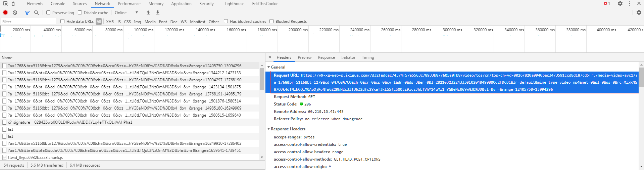Open the Online throttling dropdown
Viewport: 644px width, 170px height.
(126, 12)
